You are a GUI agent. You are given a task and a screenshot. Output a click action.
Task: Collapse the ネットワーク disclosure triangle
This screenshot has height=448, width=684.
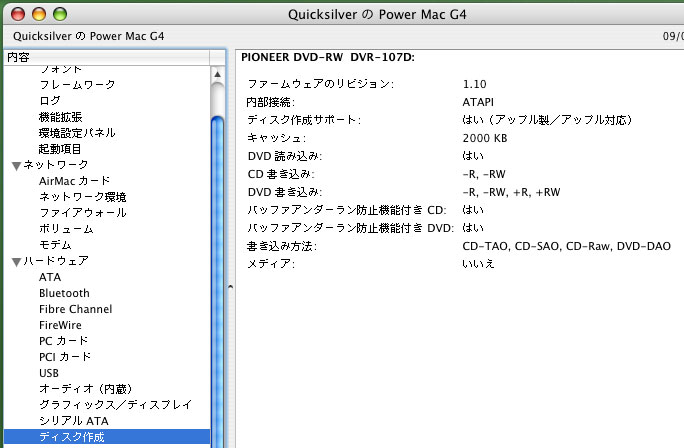[x=16, y=165]
